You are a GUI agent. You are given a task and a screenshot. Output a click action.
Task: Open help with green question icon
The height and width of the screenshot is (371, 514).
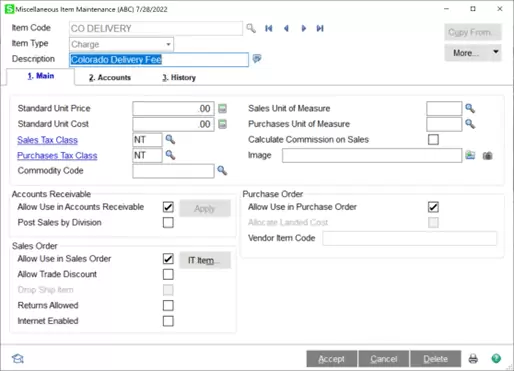(496, 358)
